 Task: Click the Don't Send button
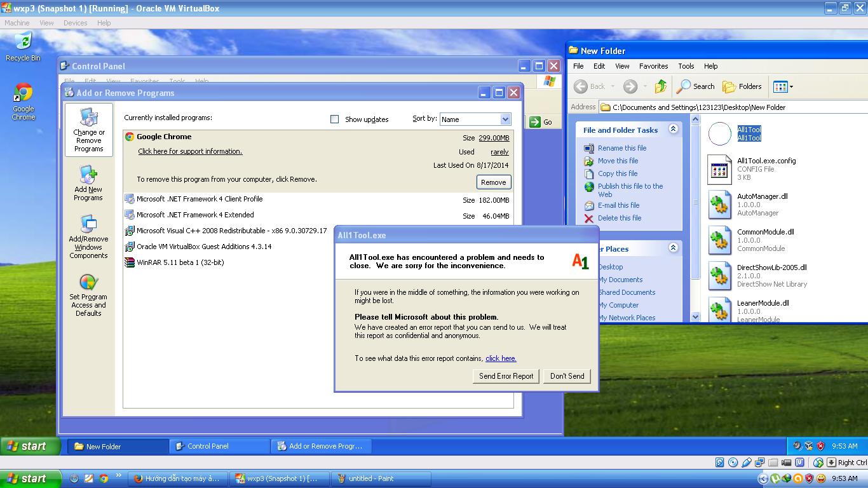click(567, 376)
